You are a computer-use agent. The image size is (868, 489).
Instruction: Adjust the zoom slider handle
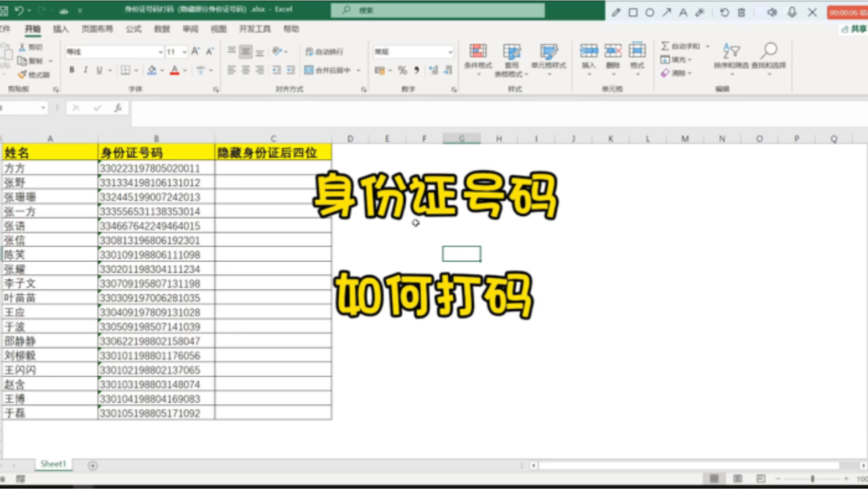pos(813,479)
